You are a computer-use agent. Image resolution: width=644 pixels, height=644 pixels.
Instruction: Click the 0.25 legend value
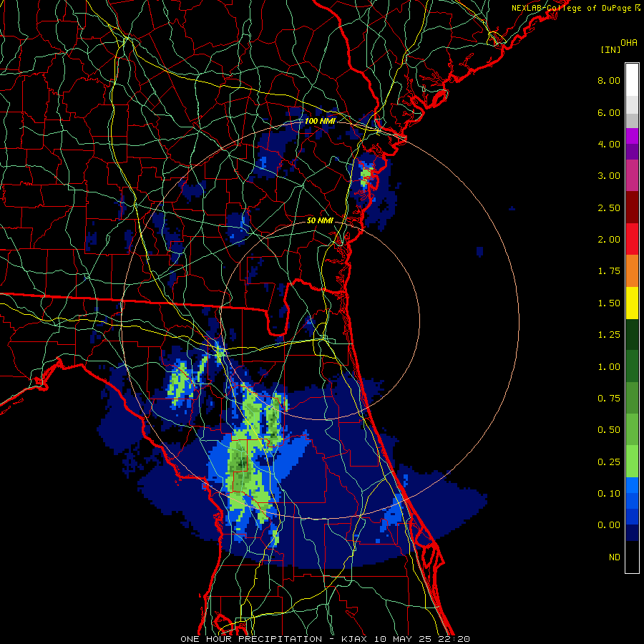click(x=609, y=462)
